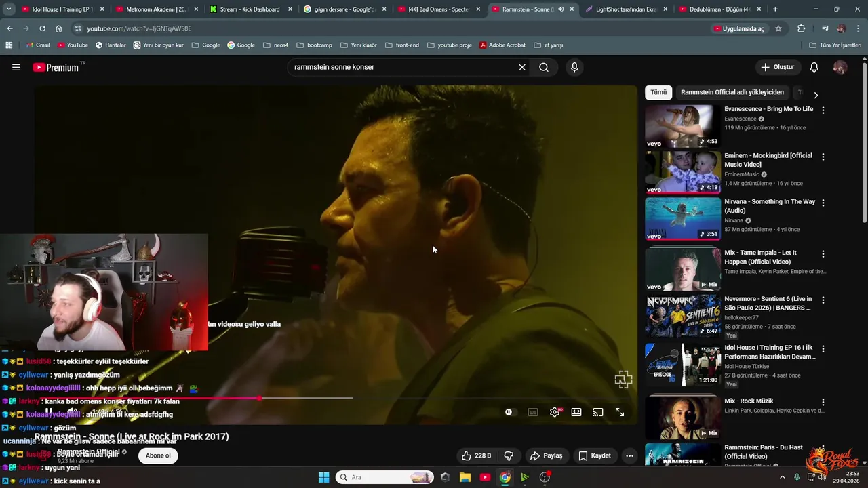
Task: Start voice search with the microphone
Action: 574,67
